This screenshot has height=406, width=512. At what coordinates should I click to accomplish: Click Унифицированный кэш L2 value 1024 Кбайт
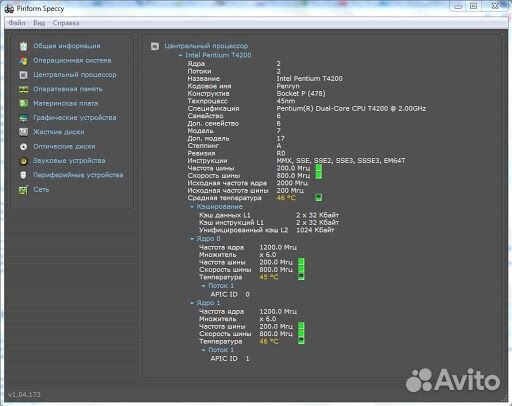315,230
